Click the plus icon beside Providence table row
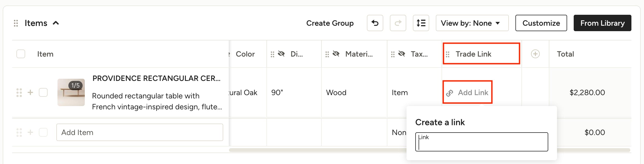 (x=30, y=92)
